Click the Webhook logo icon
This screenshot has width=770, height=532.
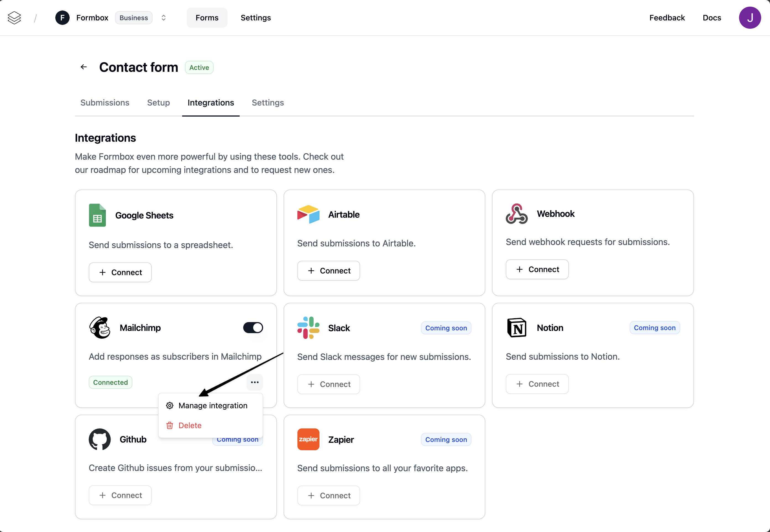point(517,214)
